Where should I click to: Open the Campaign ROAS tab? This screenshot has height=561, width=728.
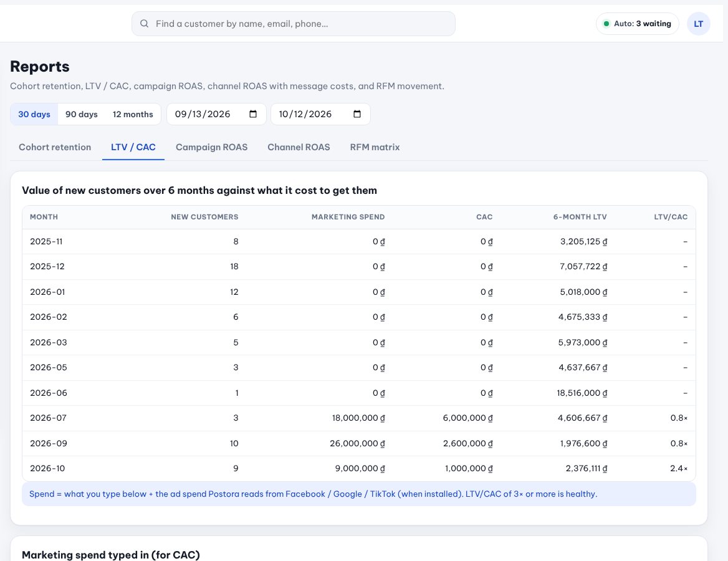[212, 147]
